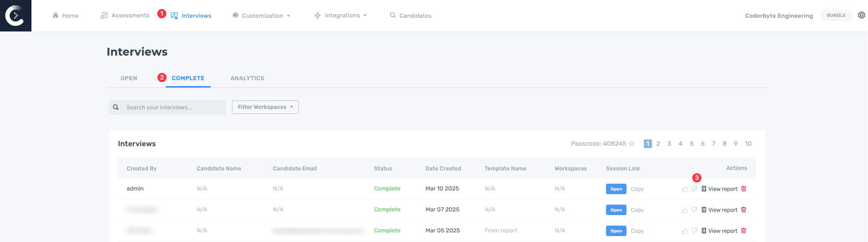Click the trash icon for the Mar 07 2025 interview

pos(744,210)
